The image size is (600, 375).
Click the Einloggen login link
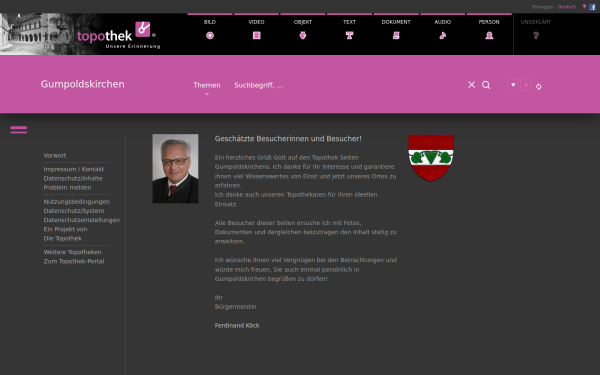click(543, 7)
